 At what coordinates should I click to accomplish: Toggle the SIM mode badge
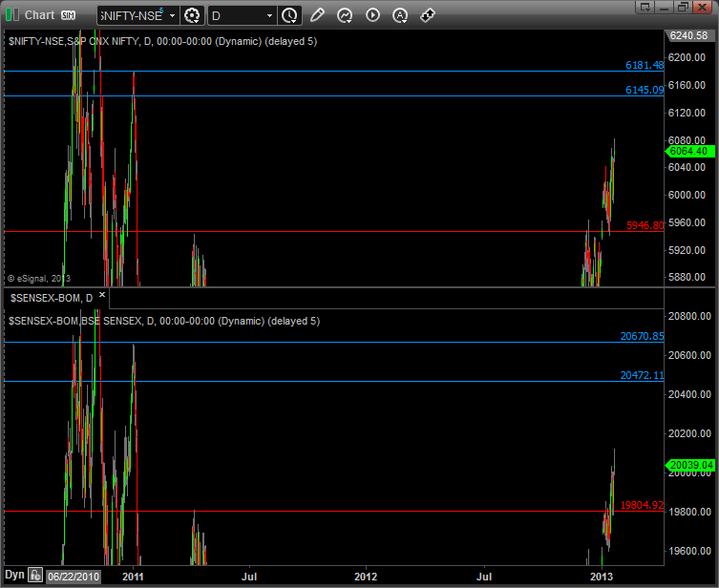click(x=68, y=15)
